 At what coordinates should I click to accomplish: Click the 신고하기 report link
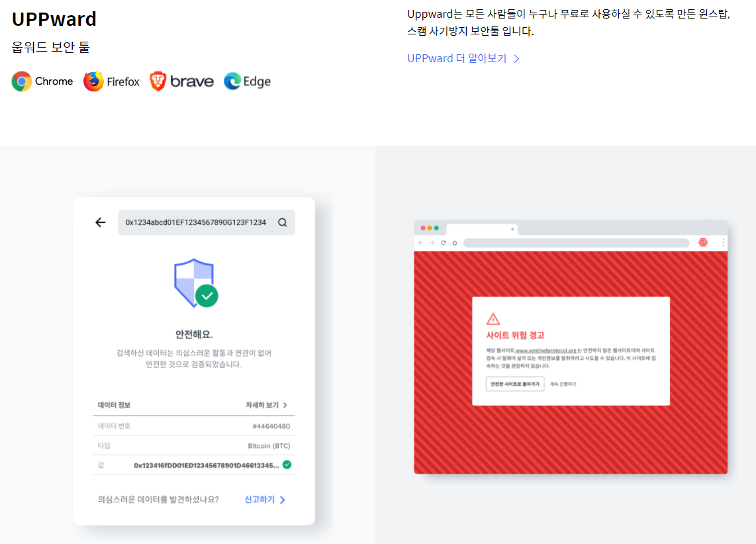[x=260, y=500]
